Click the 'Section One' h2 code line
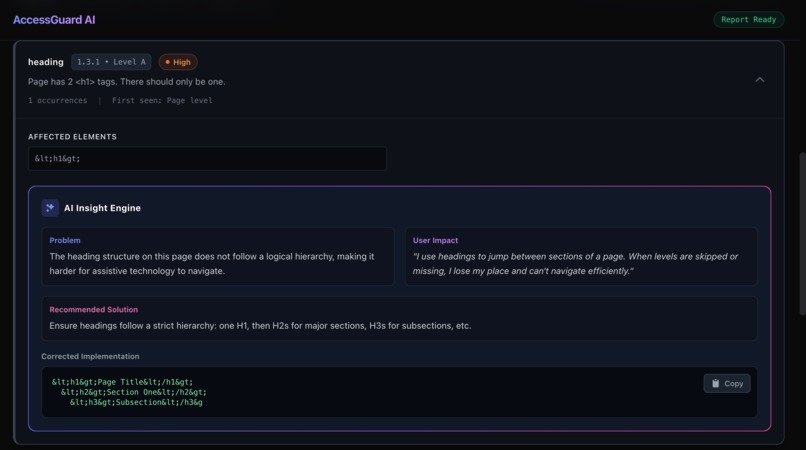The height and width of the screenshot is (450, 806). click(x=134, y=392)
